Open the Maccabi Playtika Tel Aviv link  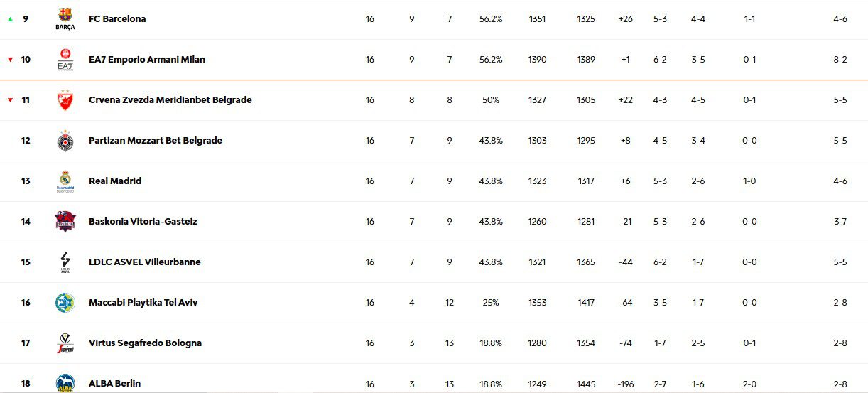143,303
